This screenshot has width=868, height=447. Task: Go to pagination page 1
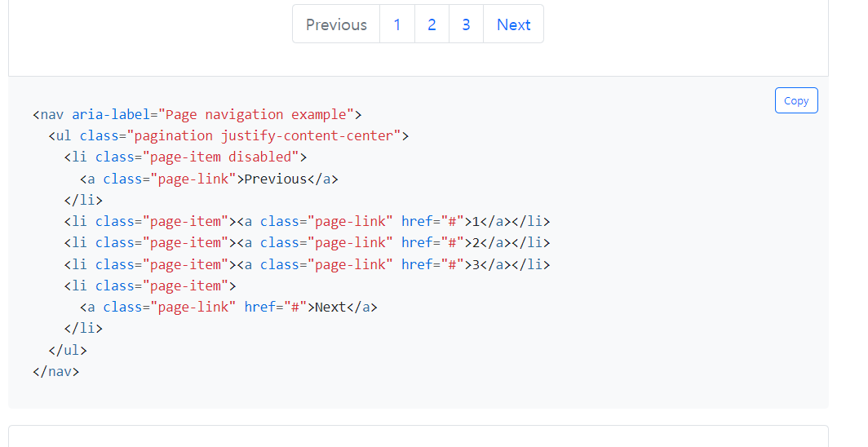coord(397,24)
